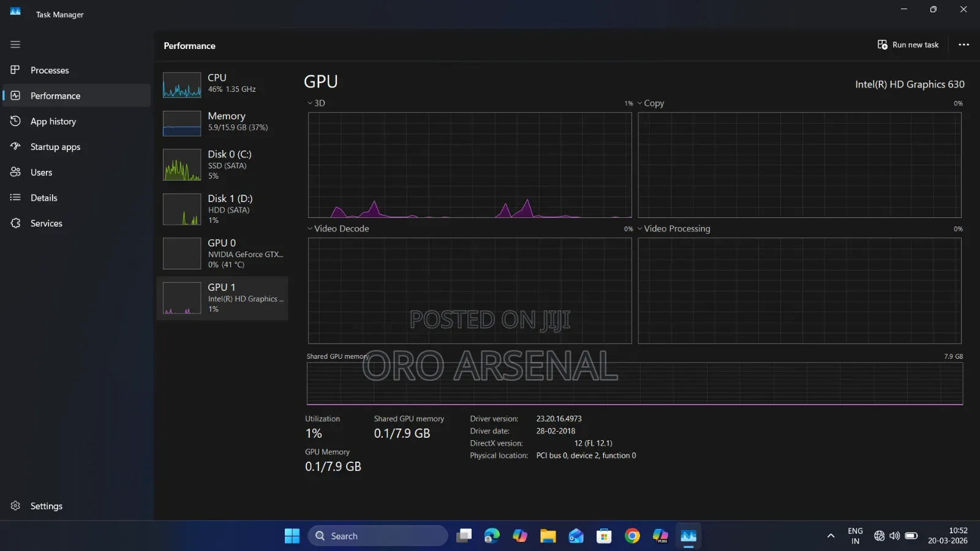
Task: Click inside the 3D usage graph
Action: click(x=470, y=165)
